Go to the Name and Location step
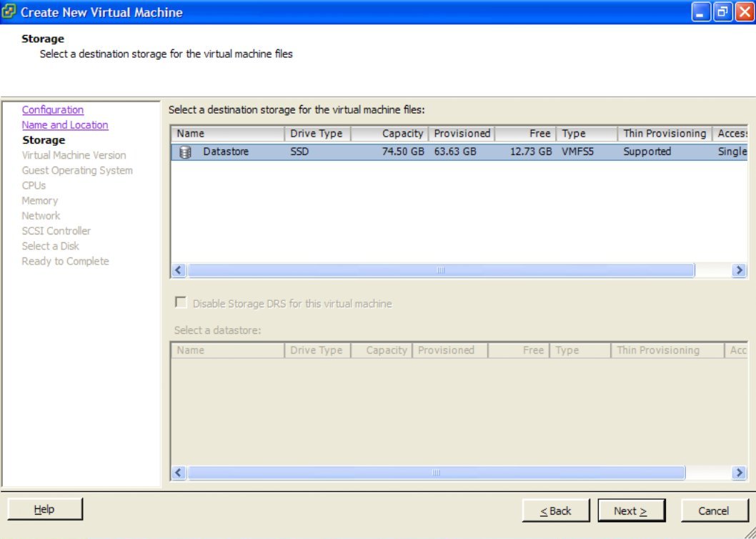Image resolution: width=756 pixels, height=539 pixels. (x=64, y=124)
